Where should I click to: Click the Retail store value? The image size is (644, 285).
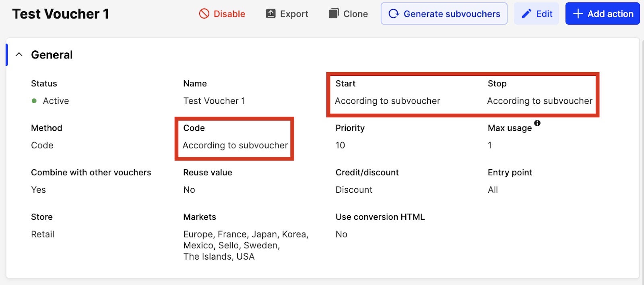[x=43, y=234]
